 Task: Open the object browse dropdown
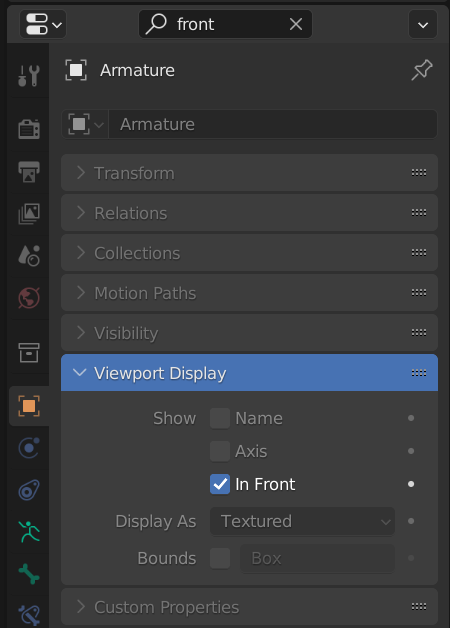[x=85, y=124]
